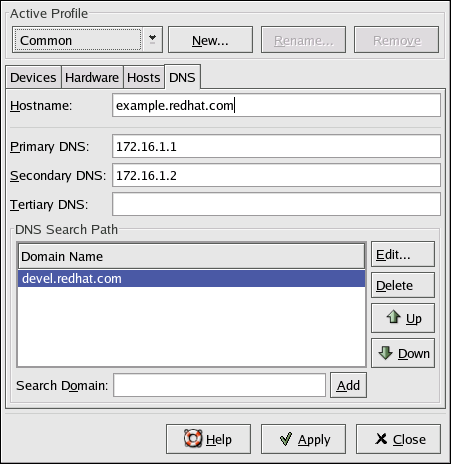Screen dimensions: 451x464
Task: Create a profile with New... button
Action: 210,40
